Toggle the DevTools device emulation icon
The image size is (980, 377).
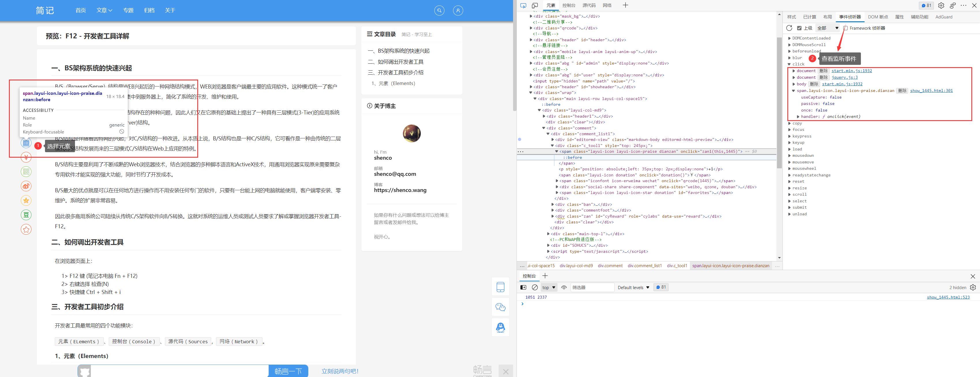pos(534,5)
